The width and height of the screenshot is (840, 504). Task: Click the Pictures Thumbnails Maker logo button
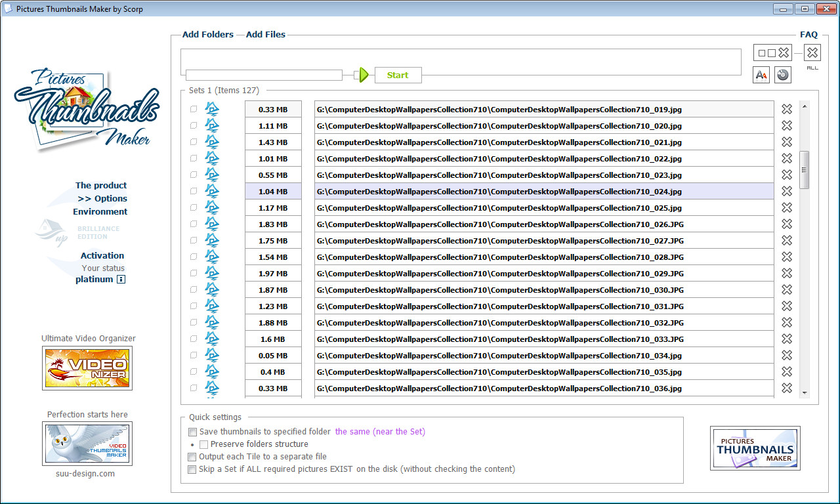755,448
